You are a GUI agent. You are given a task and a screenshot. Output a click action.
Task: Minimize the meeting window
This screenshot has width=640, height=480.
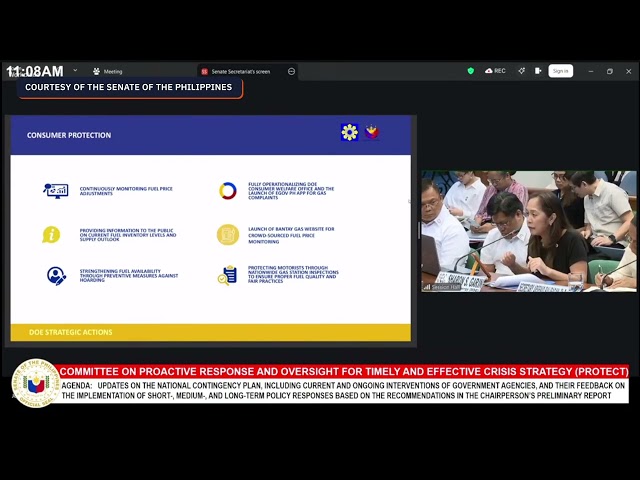point(591,71)
